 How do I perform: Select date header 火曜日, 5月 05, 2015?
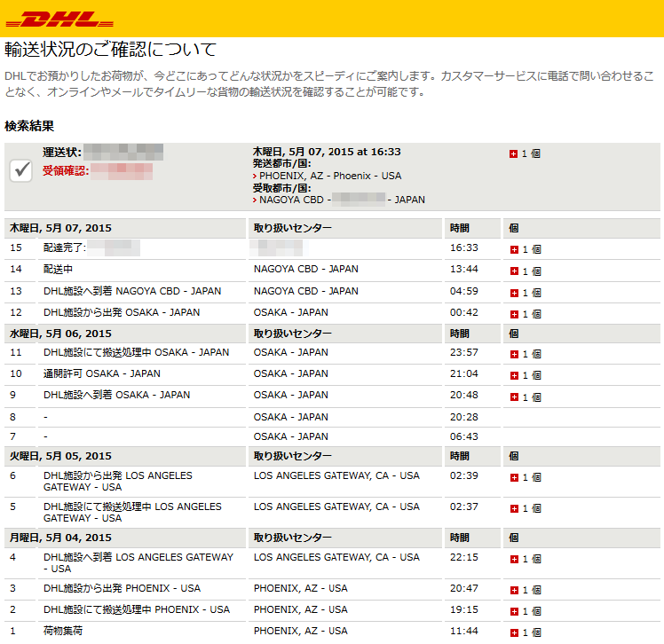(x=60, y=456)
